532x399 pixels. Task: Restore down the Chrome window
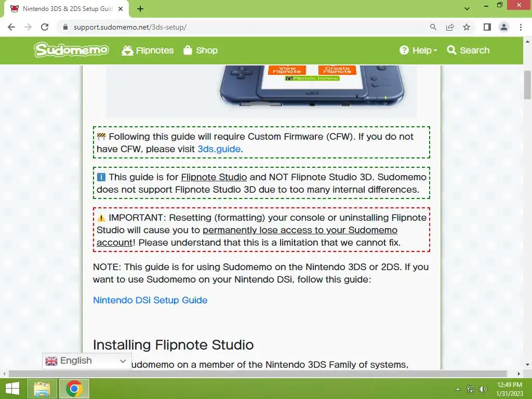click(499, 5)
